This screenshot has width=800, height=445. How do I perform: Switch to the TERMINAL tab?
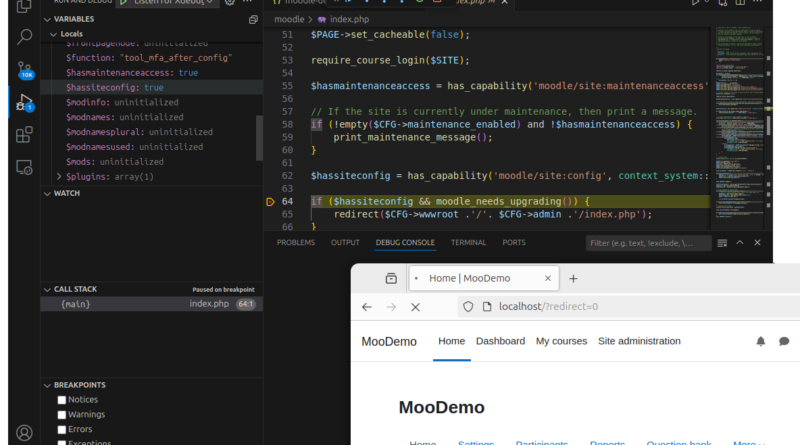click(468, 243)
